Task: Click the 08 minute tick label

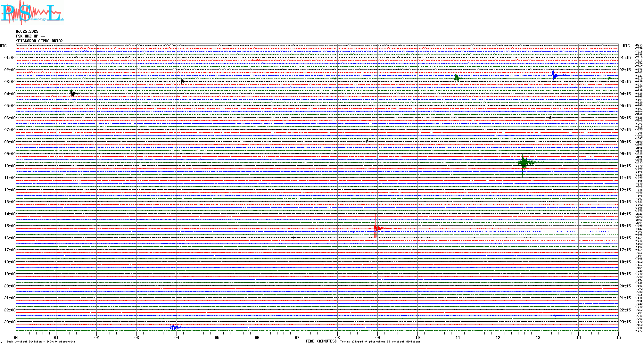Action: pos(337,337)
